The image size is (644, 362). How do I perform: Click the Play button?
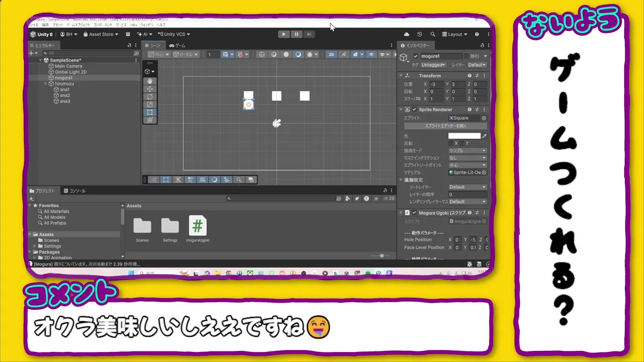pos(284,34)
